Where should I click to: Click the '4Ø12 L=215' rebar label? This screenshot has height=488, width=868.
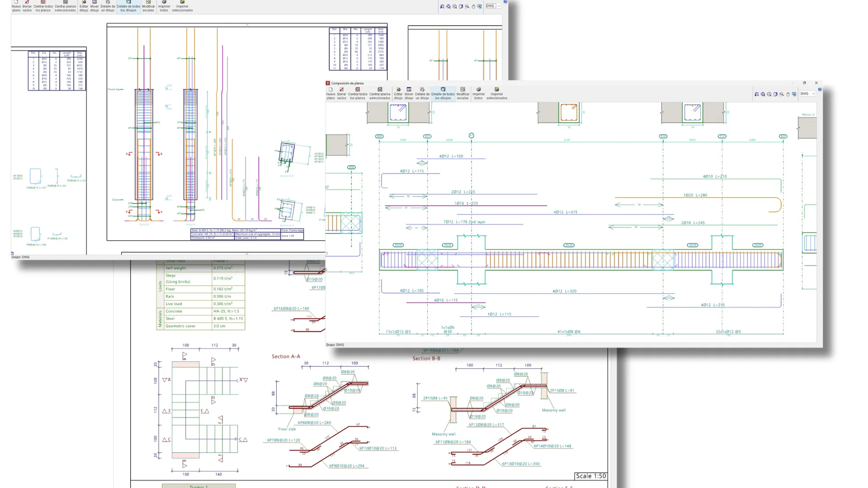(x=712, y=305)
